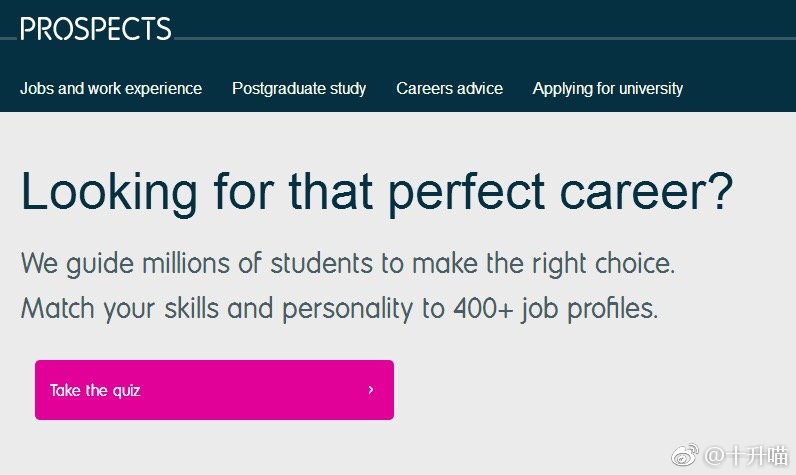Open Postgraduate study menu

pyautogui.click(x=299, y=88)
